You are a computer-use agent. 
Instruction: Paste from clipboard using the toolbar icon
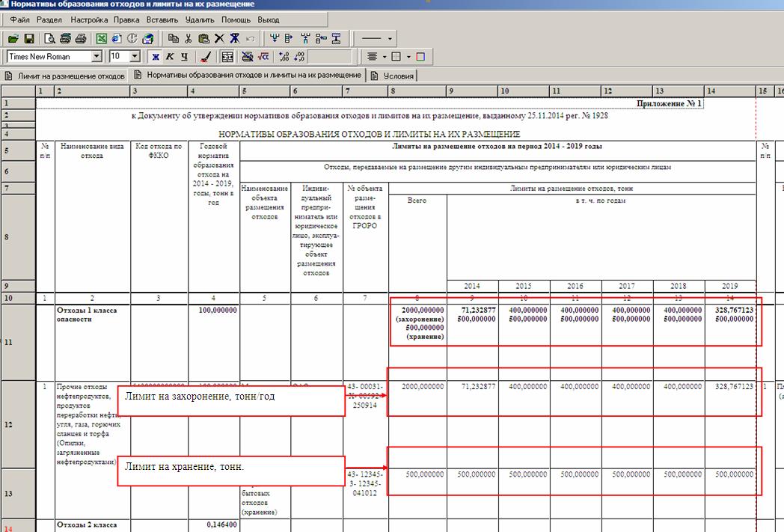pos(203,38)
